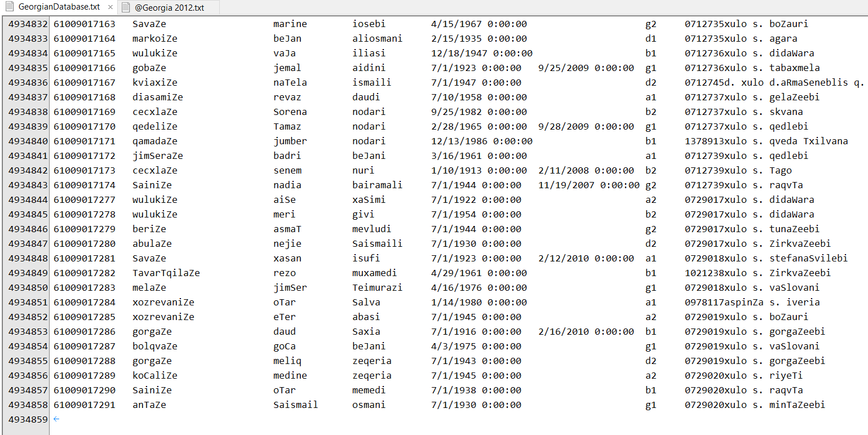Click line number 4934832 in the gutter
Screen dimensions: 868x435
[x=28, y=24]
